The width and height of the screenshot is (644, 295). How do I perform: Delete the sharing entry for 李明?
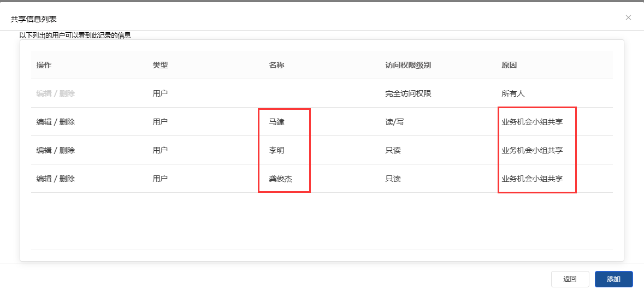pos(67,150)
